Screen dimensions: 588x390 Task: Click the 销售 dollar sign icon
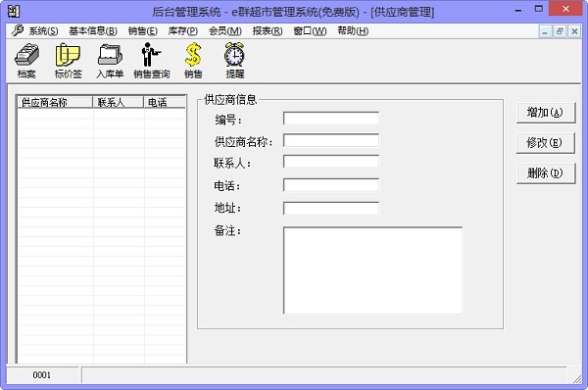193,61
